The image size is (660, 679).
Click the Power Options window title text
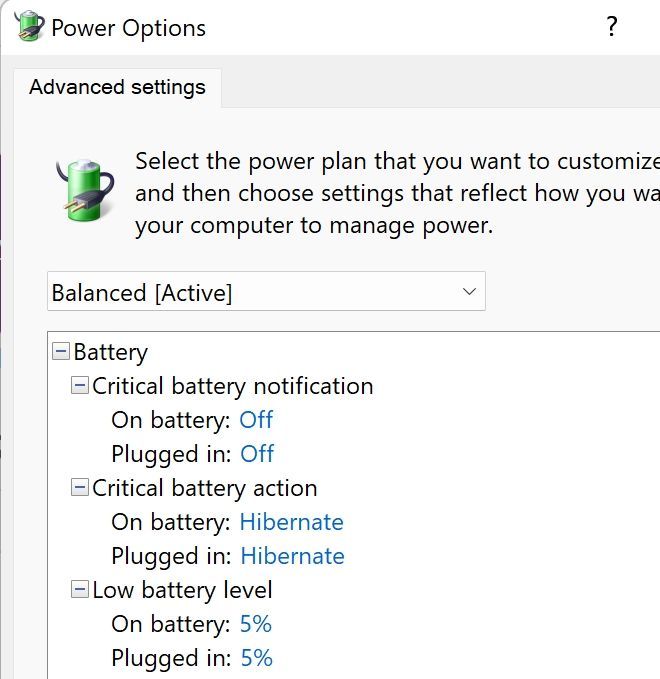coord(128,27)
